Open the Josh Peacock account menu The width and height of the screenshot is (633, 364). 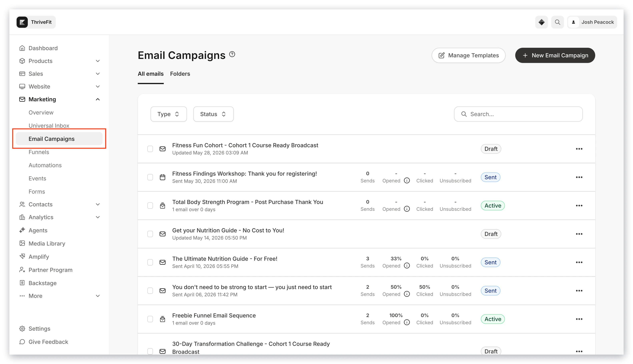point(592,22)
